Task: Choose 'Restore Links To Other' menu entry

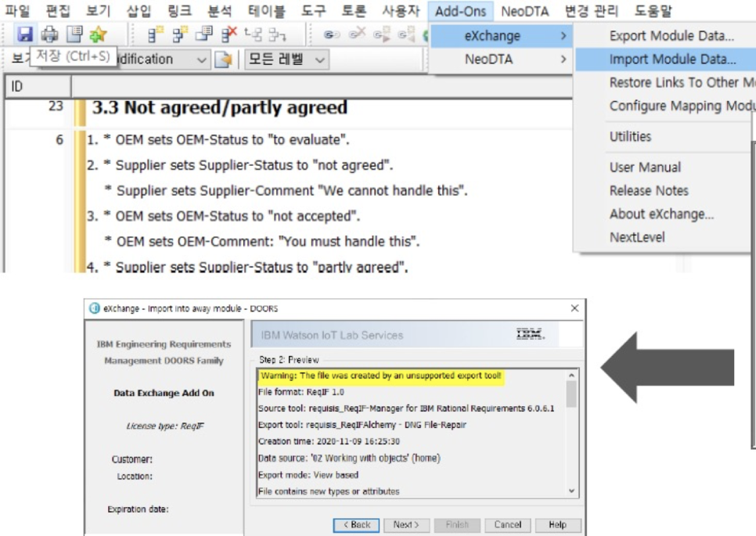Action: pyautogui.click(x=682, y=82)
